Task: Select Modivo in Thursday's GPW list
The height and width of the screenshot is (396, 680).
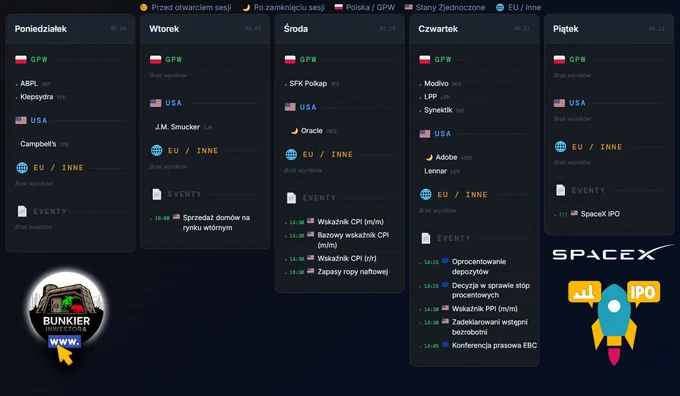Action: 436,83
